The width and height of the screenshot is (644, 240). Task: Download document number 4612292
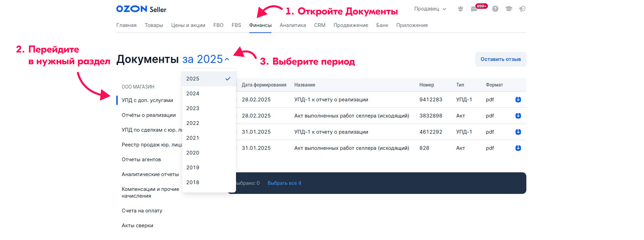[518, 132]
